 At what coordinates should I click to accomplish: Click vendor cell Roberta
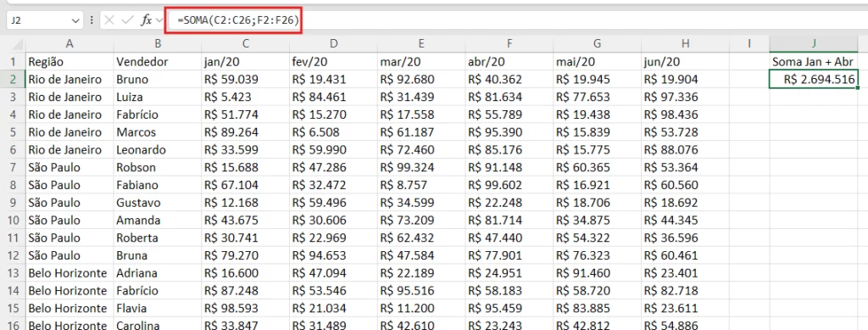[157, 238]
